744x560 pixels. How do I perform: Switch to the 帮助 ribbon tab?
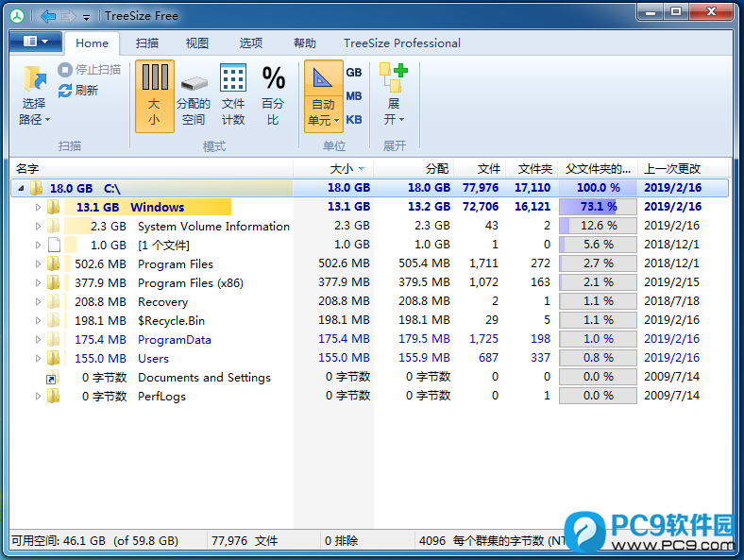click(x=305, y=43)
